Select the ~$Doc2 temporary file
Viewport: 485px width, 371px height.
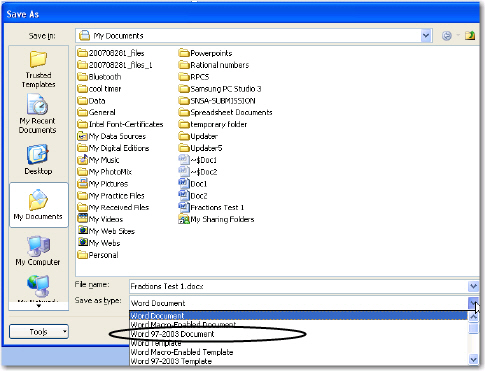point(198,172)
